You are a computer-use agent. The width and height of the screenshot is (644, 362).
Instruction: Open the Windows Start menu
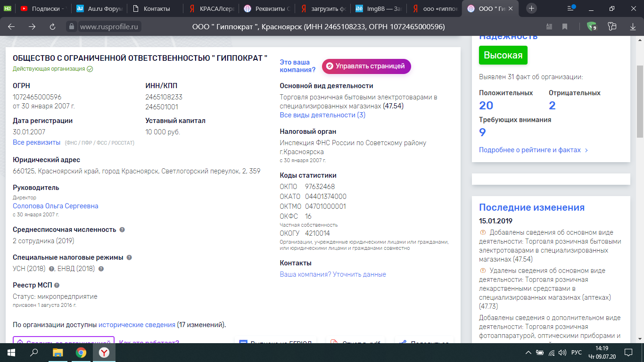click(11, 353)
